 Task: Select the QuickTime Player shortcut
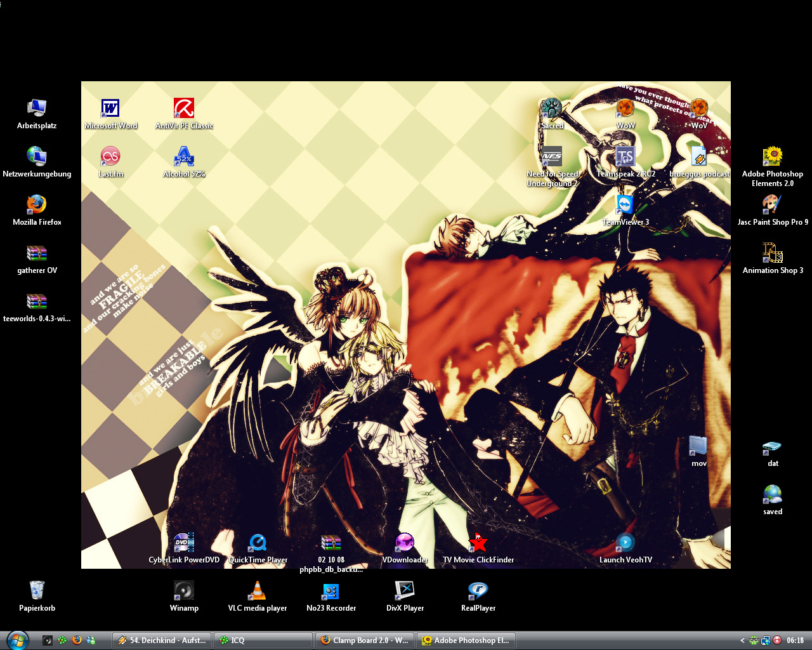[258, 543]
